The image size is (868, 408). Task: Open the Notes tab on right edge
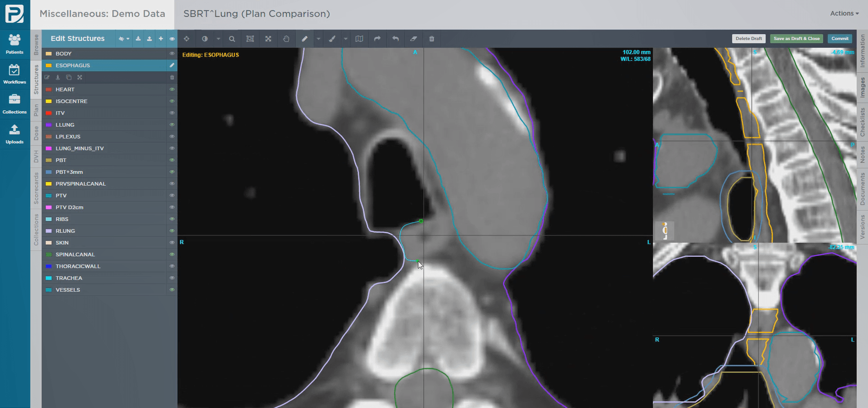point(862,154)
